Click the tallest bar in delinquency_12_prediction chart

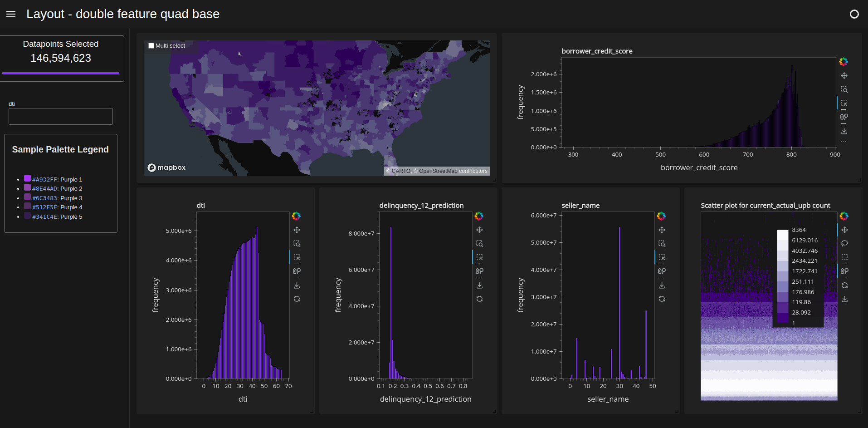pyautogui.click(x=390, y=303)
